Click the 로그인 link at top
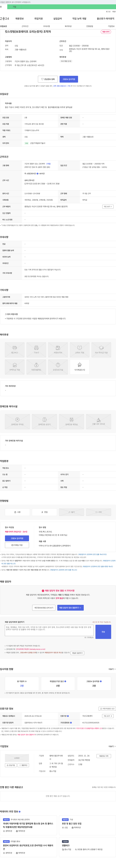Image resolution: width=116 pixels, height=868 pixels. [108, 11]
